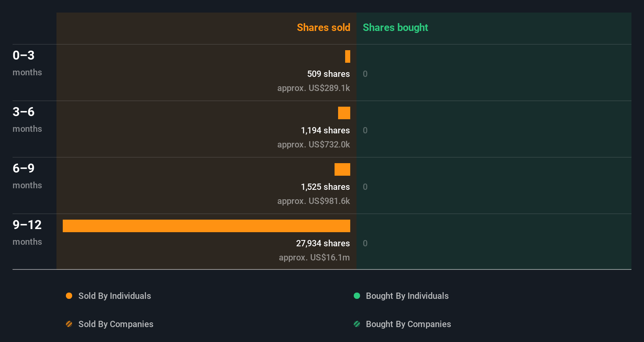Select the Sold By Companies legend label
644x342 pixels.
tap(116, 324)
